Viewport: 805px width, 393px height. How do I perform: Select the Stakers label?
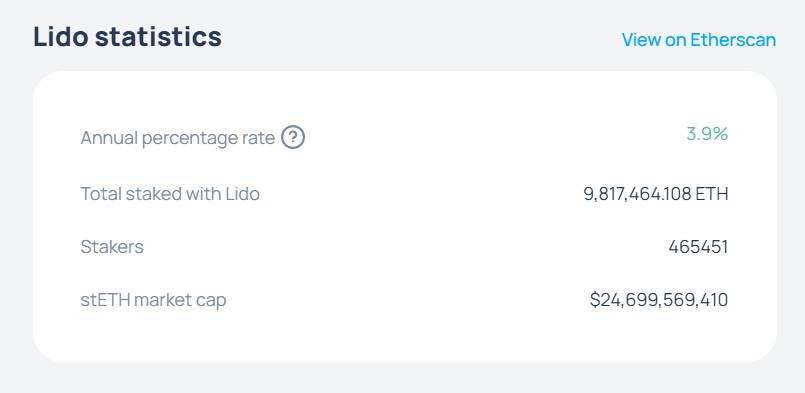pyautogui.click(x=112, y=247)
